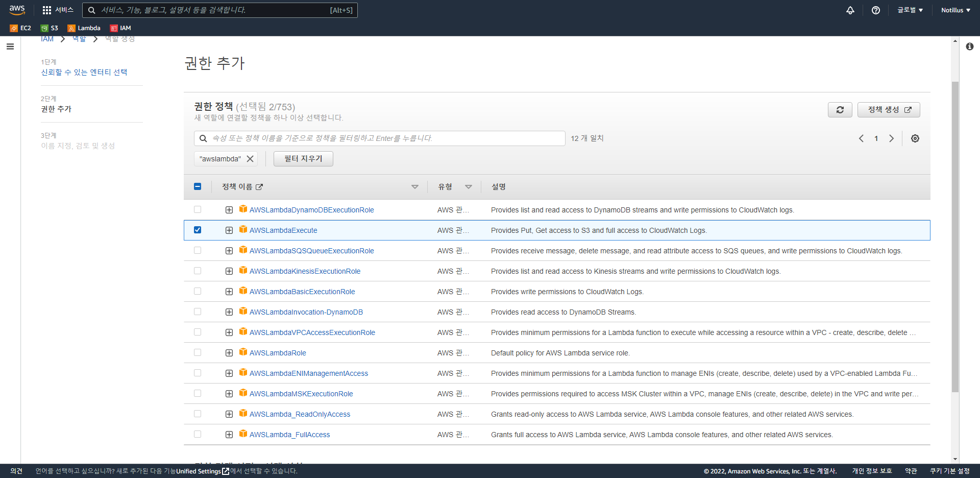Click the policy icon beside AWSLambdaMSKExecutionRole
980x478 pixels.
pyautogui.click(x=243, y=393)
